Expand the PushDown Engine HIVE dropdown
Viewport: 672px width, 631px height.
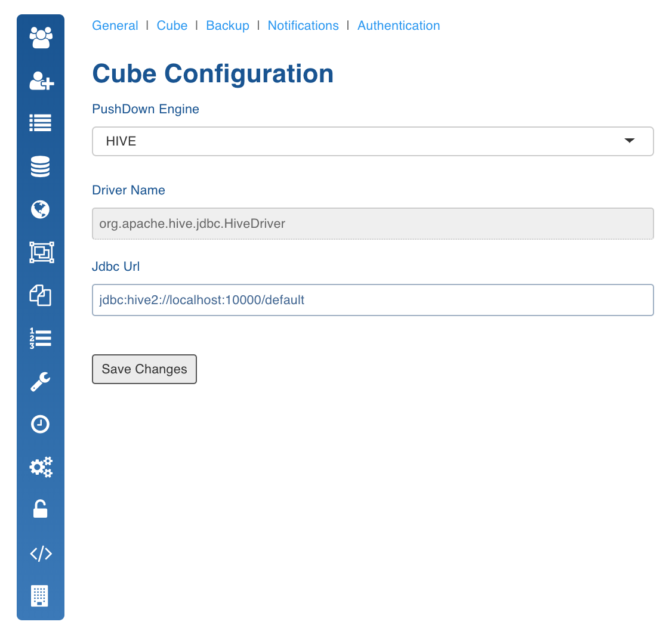(372, 141)
